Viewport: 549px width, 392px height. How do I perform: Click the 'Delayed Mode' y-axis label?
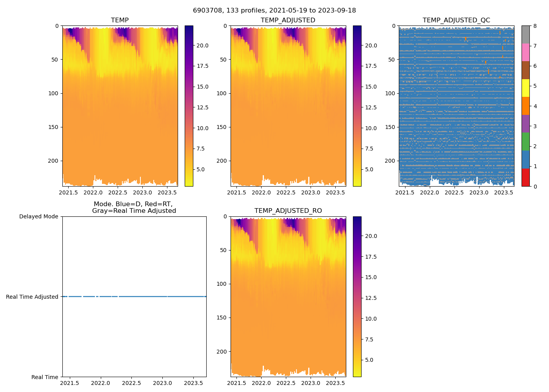38,217
